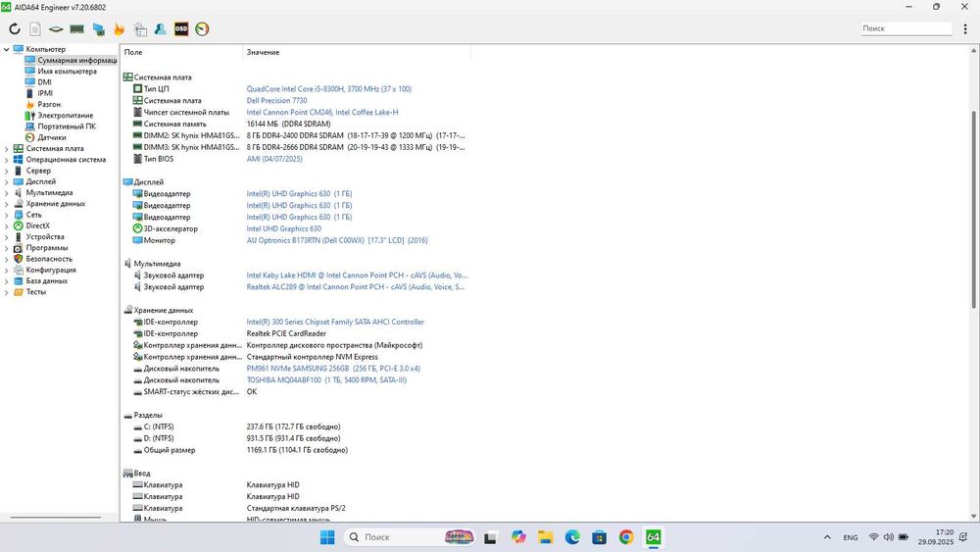The image size is (980, 552).
Task: Click the Чипсет системной платы row icon
Action: coord(137,112)
